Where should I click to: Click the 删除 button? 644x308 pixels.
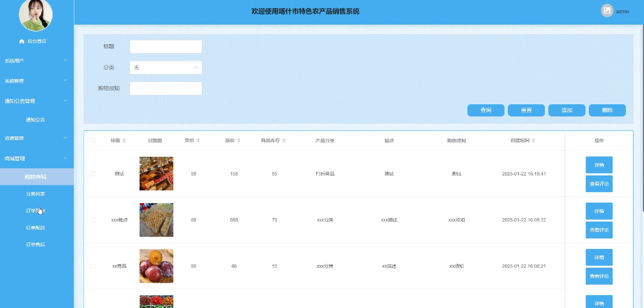(x=608, y=110)
